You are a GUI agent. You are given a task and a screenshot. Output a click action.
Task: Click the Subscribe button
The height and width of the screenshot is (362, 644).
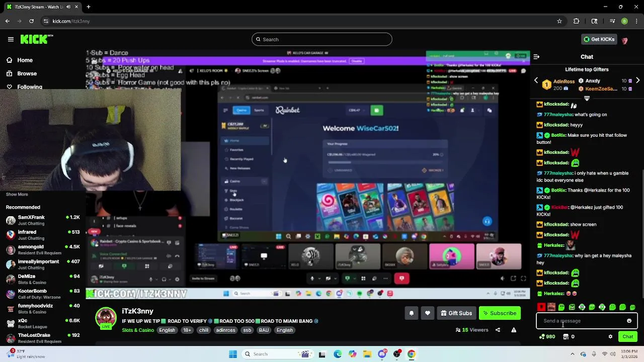(500, 313)
